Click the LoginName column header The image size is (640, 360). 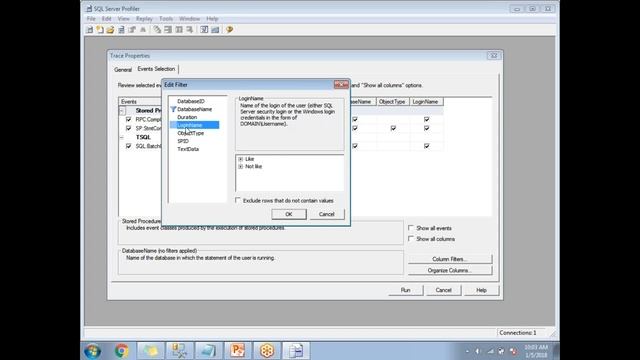tap(425, 102)
